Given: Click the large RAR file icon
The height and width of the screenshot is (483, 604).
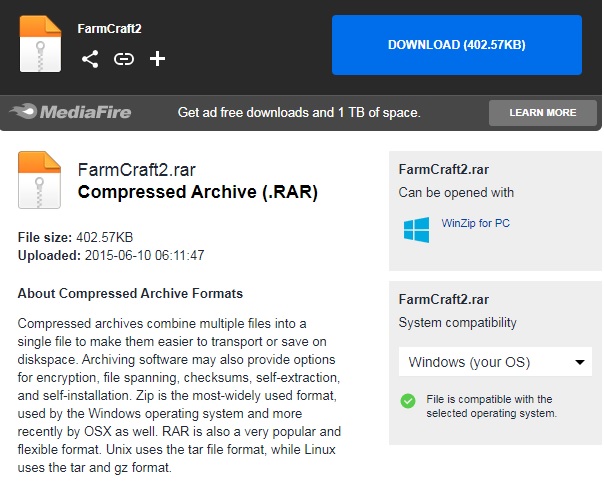Looking at the screenshot, I should click(x=40, y=179).
